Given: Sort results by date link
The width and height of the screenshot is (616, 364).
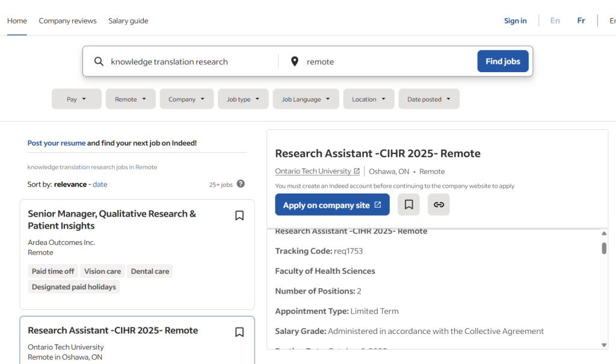Looking at the screenshot, I should pos(100,184).
